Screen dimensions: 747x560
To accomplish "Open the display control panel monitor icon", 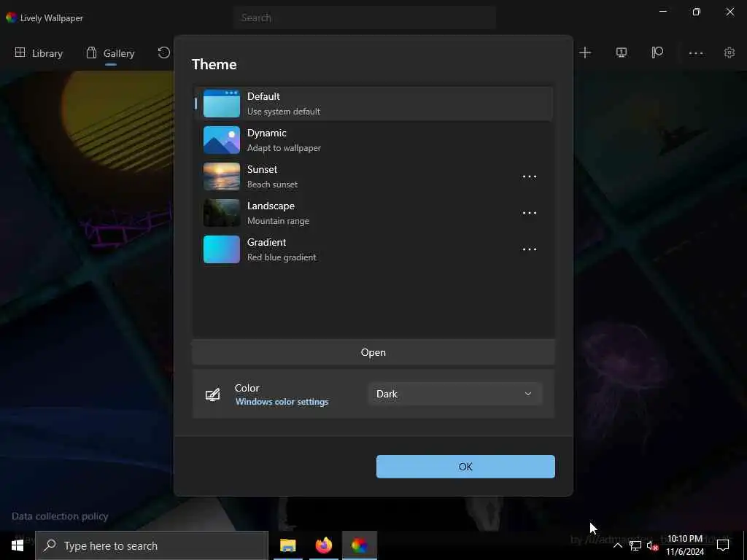I will (622, 52).
